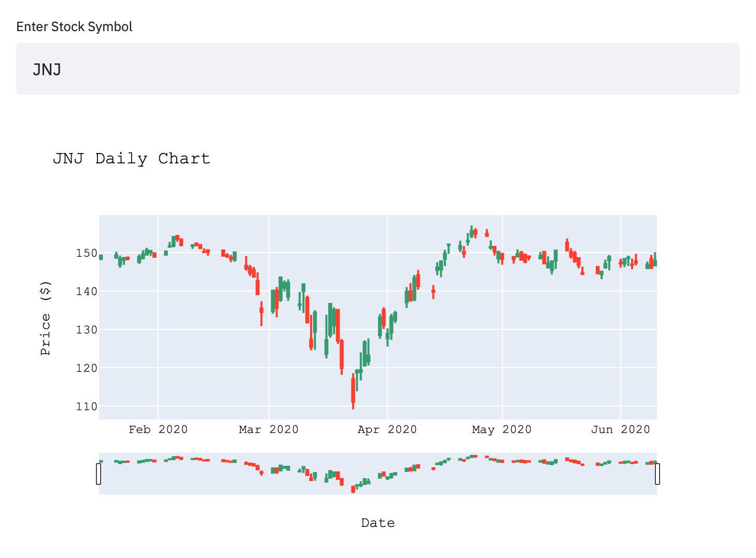Click the 'Enter Stock Symbol' label
Viewport: 756px width, 558px height.
coord(74,26)
